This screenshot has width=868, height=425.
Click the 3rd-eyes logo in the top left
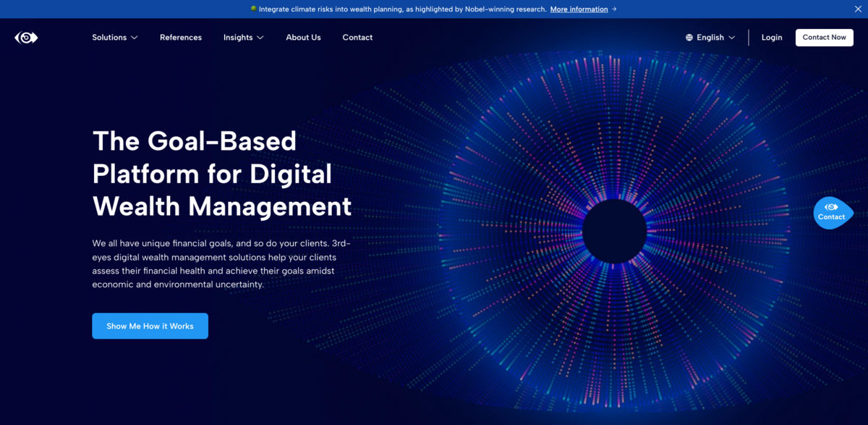pos(26,37)
